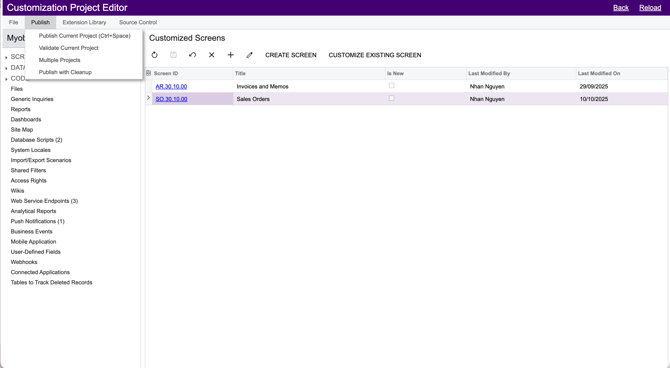Expand the COD tree node arrow

(6, 79)
